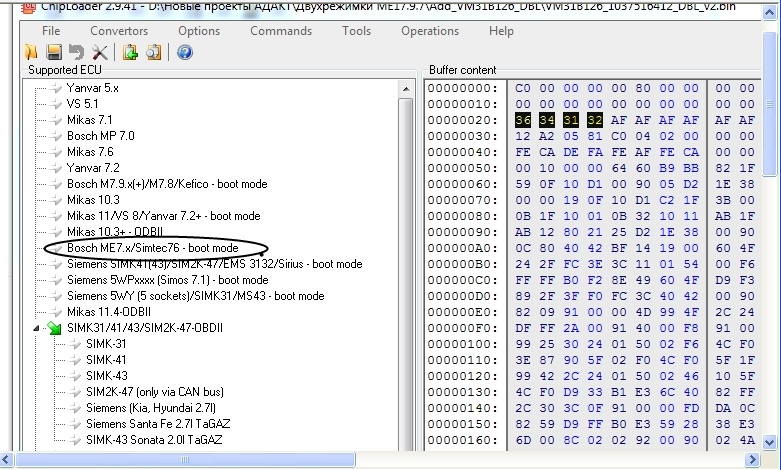The image size is (781, 470).
Task: Click the horizontal scrollbar thumb
Action: coord(185,459)
